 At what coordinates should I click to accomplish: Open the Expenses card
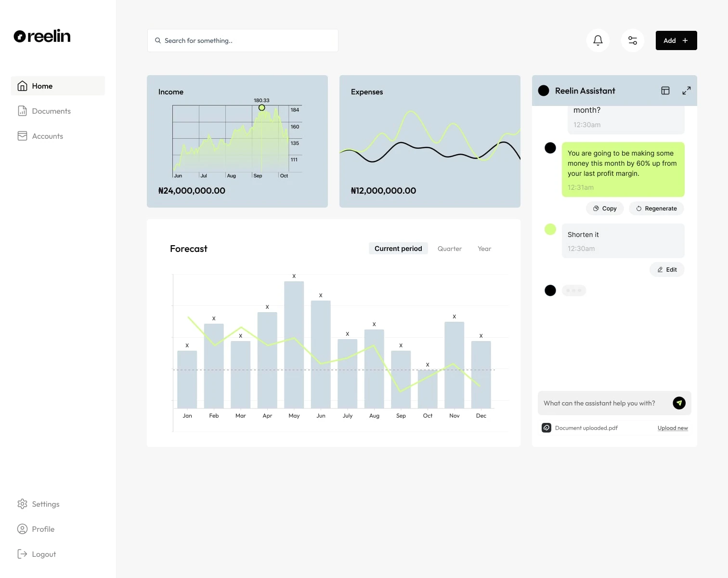click(x=430, y=141)
